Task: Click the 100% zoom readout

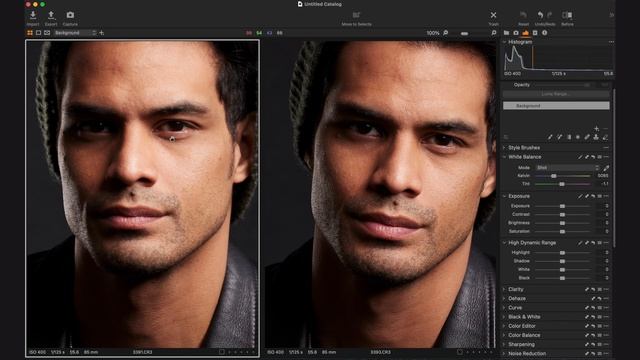Action: [433, 33]
